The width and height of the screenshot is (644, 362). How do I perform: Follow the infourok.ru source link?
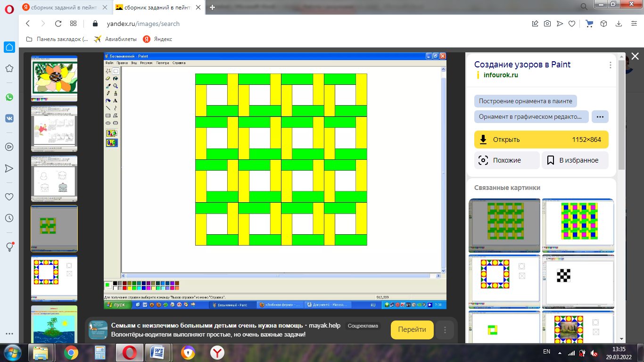[x=500, y=75]
